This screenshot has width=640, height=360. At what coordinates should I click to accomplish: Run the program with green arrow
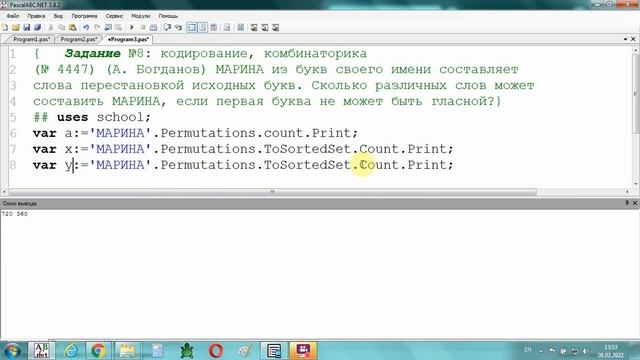point(132,27)
